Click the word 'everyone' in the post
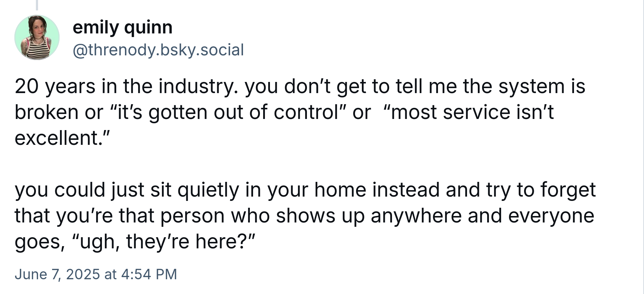This screenshot has height=294, width=644. click(551, 216)
